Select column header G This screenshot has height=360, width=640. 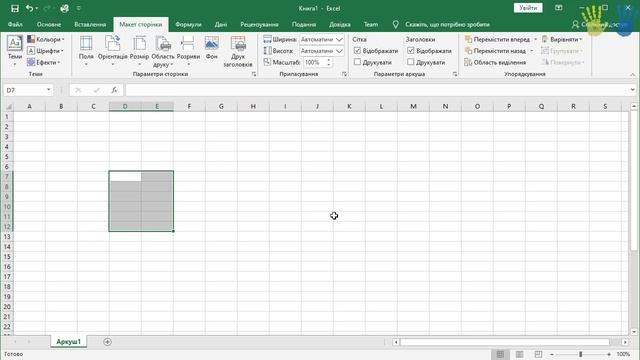pos(221,107)
